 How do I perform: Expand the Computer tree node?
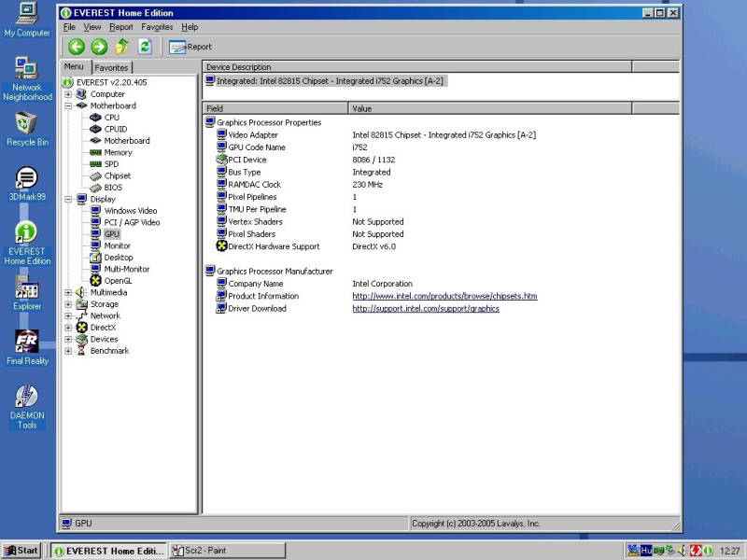pos(68,94)
